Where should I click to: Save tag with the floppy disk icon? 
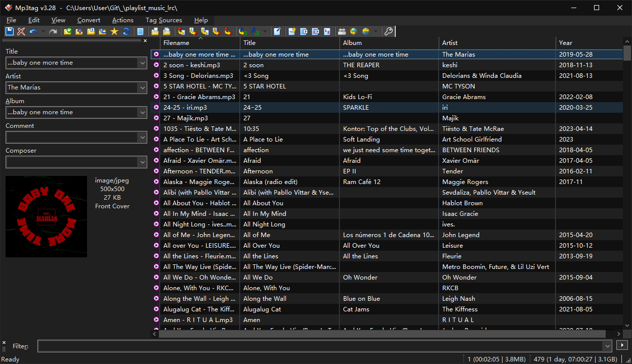10,31
